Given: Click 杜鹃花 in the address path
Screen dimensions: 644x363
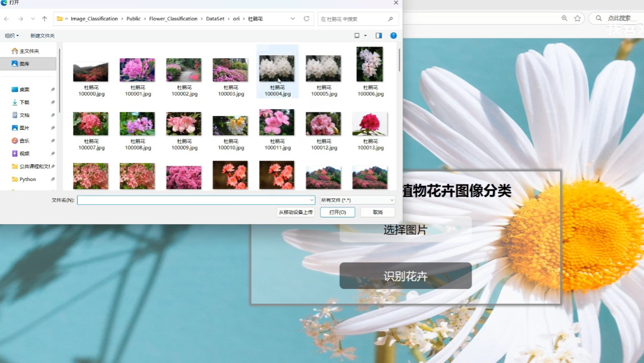Looking at the screenshot, I should coord(255,19).
